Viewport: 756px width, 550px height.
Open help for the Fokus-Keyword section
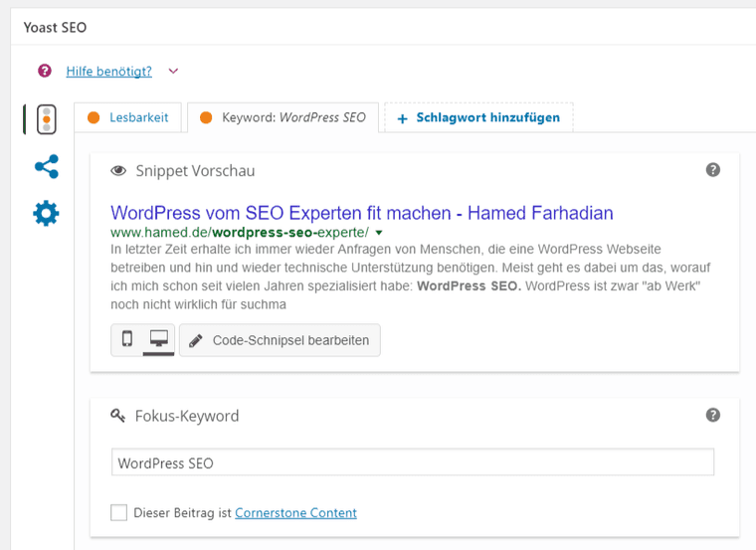713,415
